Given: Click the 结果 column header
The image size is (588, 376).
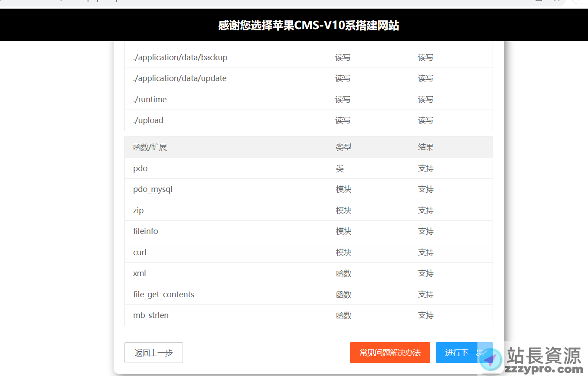Looking at the screenshot, I should click(x=426, y=147).
